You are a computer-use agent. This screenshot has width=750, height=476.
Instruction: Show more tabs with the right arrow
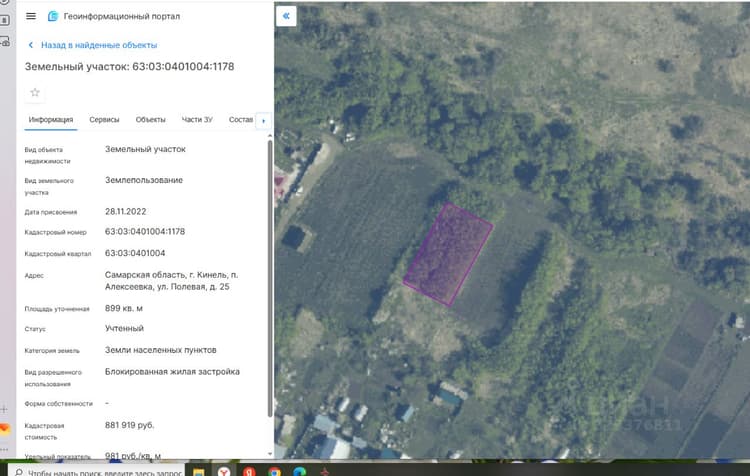point(264,121)
